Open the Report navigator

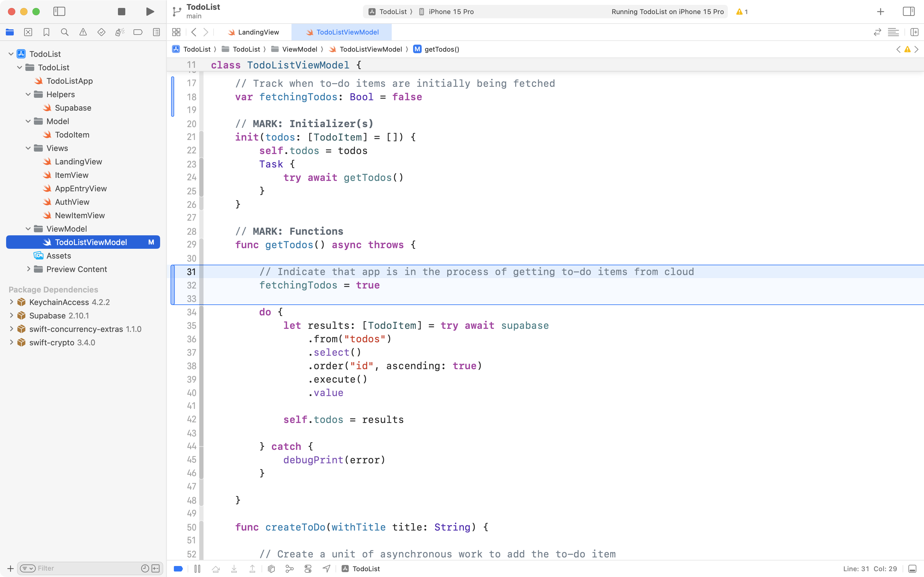[x=156, y=32]
